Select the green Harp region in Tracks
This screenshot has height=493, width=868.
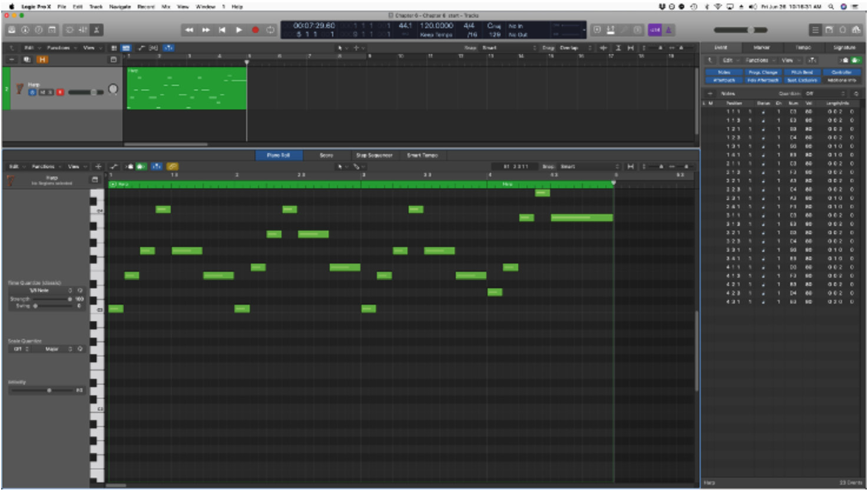tap(187, 88)
